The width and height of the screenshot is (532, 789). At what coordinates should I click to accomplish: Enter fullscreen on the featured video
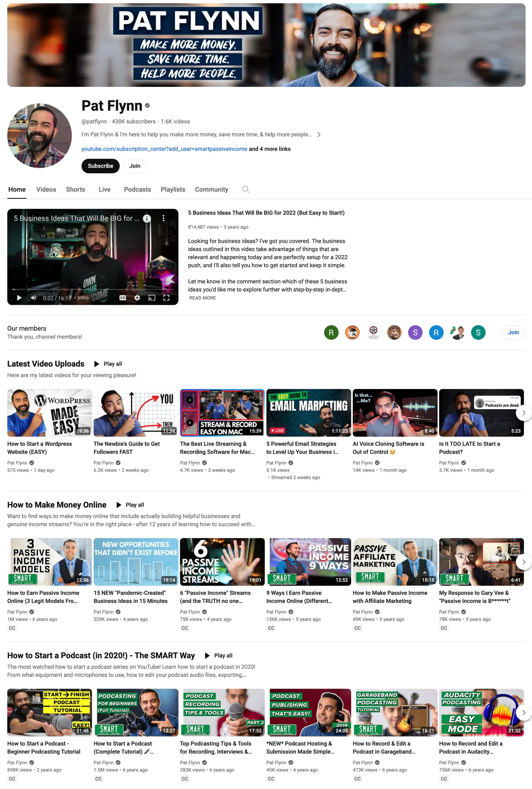click(x=166, y=298)
